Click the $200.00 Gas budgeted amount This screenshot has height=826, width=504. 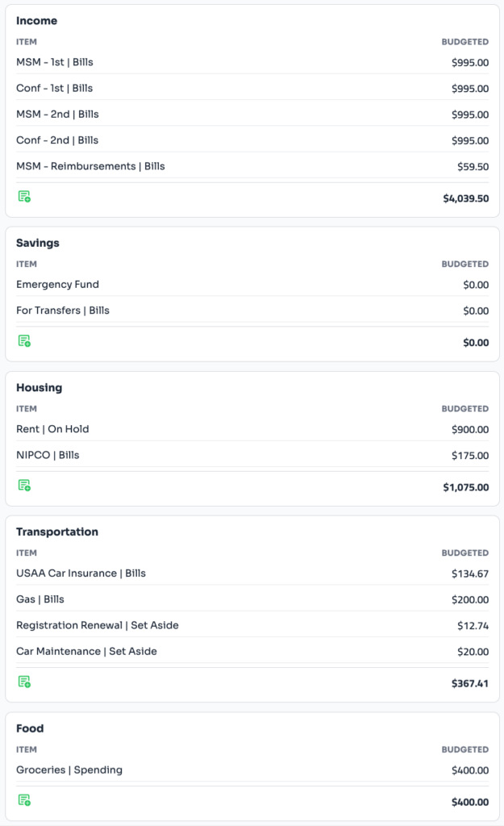(x=469, y=600)
